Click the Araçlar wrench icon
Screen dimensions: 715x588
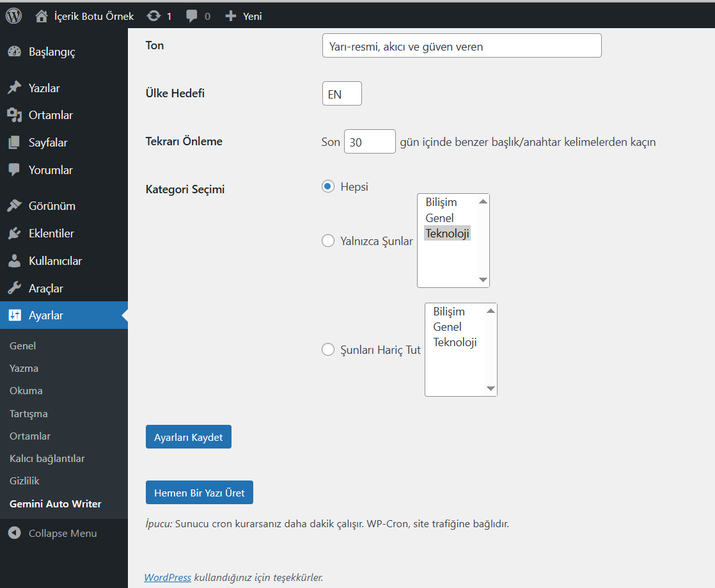coord(15,288)
